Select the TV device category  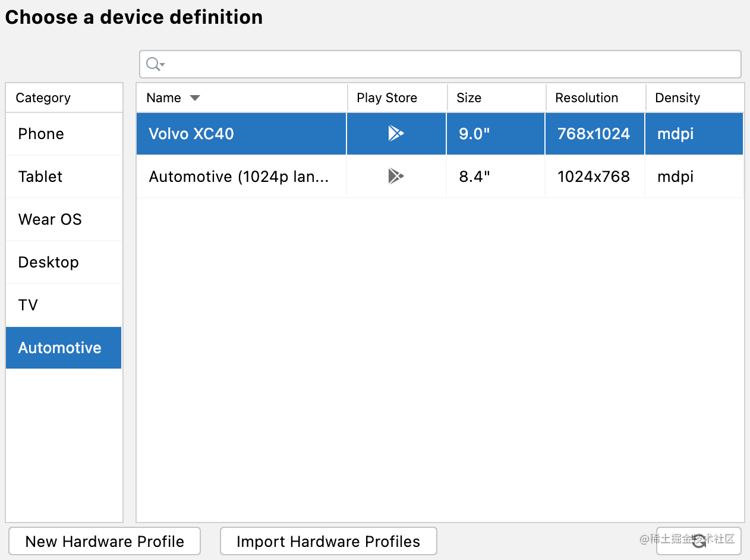28,304
